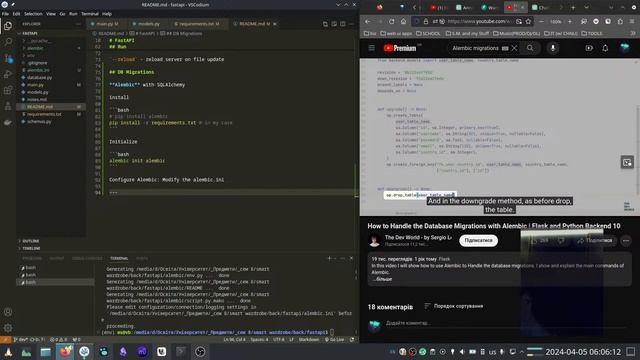Open browser extensions puzzle icon

[x=620, y=21]
